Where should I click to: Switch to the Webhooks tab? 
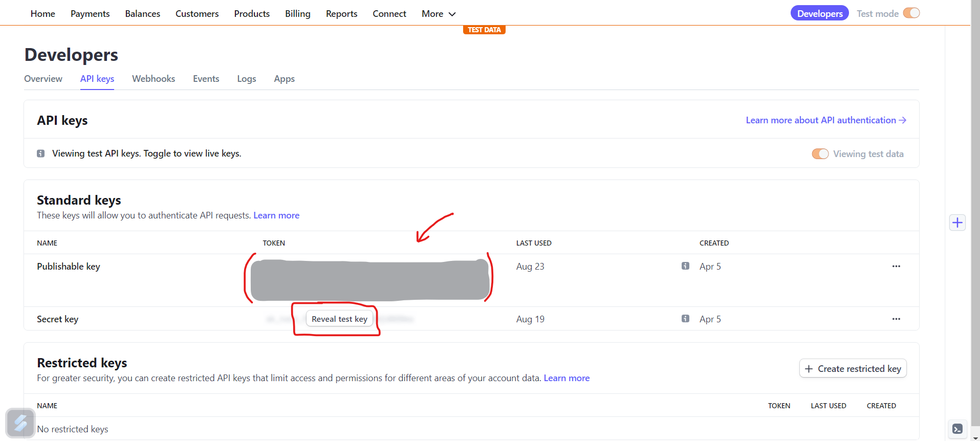[x=154, y=79]
